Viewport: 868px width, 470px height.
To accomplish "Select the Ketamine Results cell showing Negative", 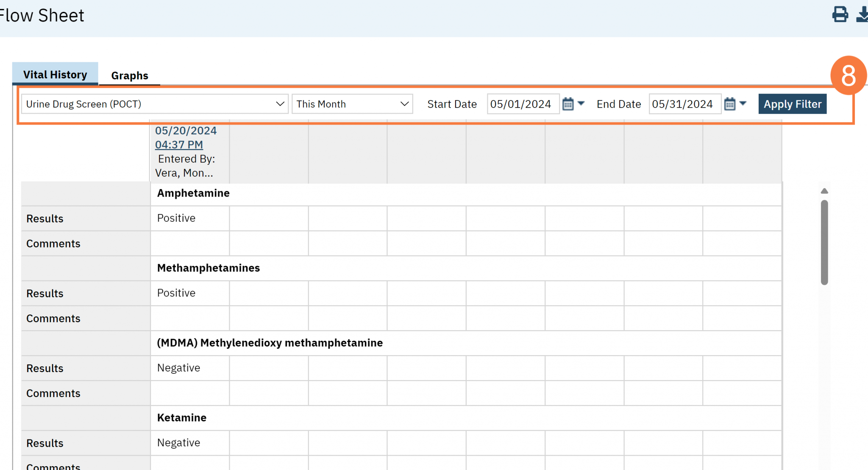I will [x=189, y=442].
